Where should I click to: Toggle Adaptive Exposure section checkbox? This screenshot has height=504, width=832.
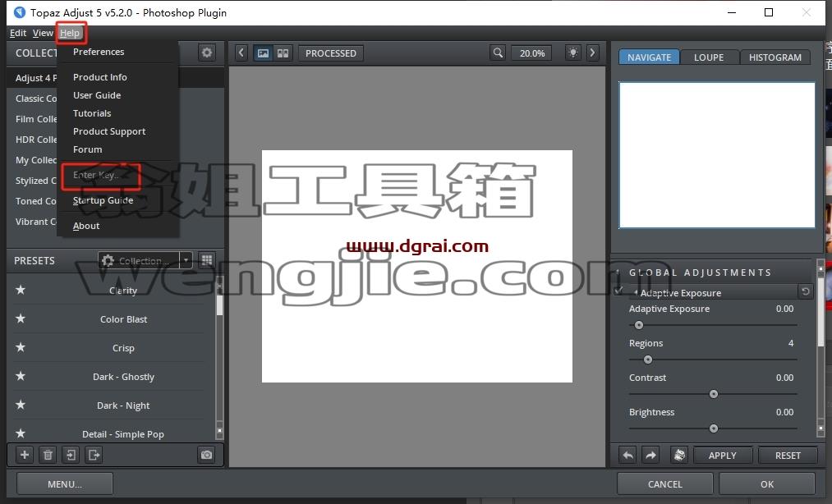(x=618, y=291)
